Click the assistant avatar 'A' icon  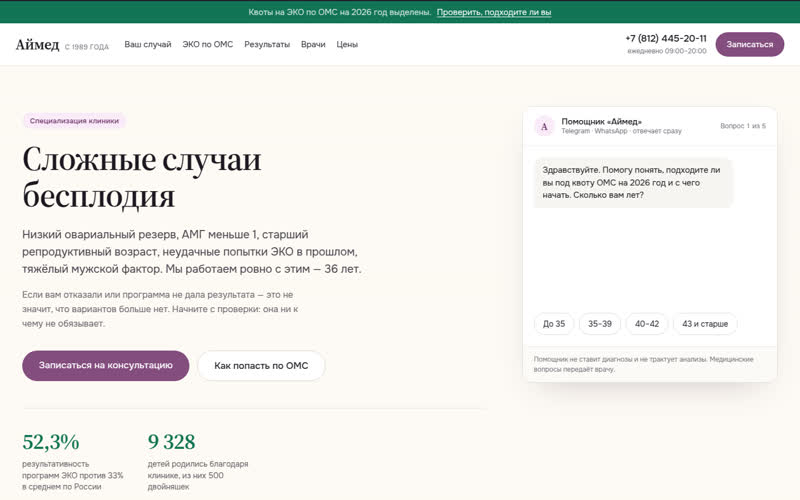click(544, 126)
